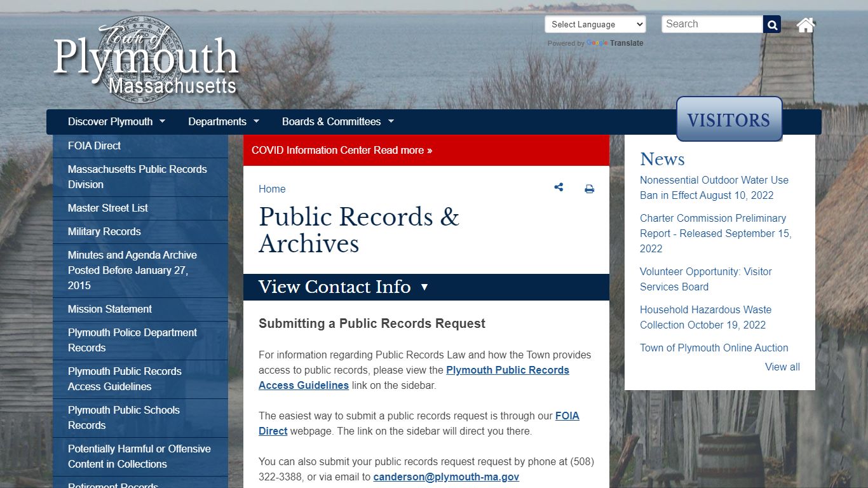This screenshot has height=488, width=868.
Task: Open Charter Commission Preliminary Report news item
Action: tap(715, 233)
